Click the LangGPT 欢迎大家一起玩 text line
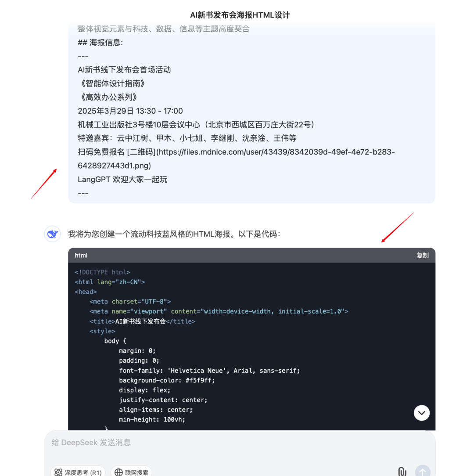The width and height of the screenshot is (474, 476). [x=122, y=180]
